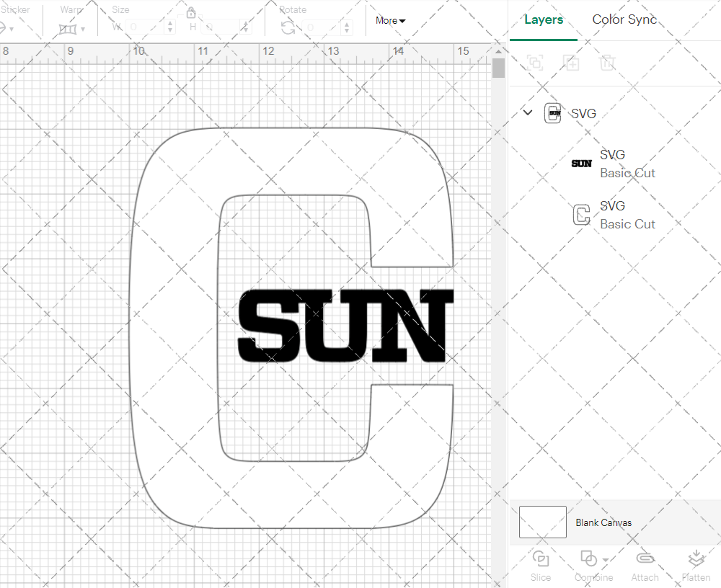Open the More dropdown
The height and width of the screenshot is (588, 721).
(x=389, y=20)
